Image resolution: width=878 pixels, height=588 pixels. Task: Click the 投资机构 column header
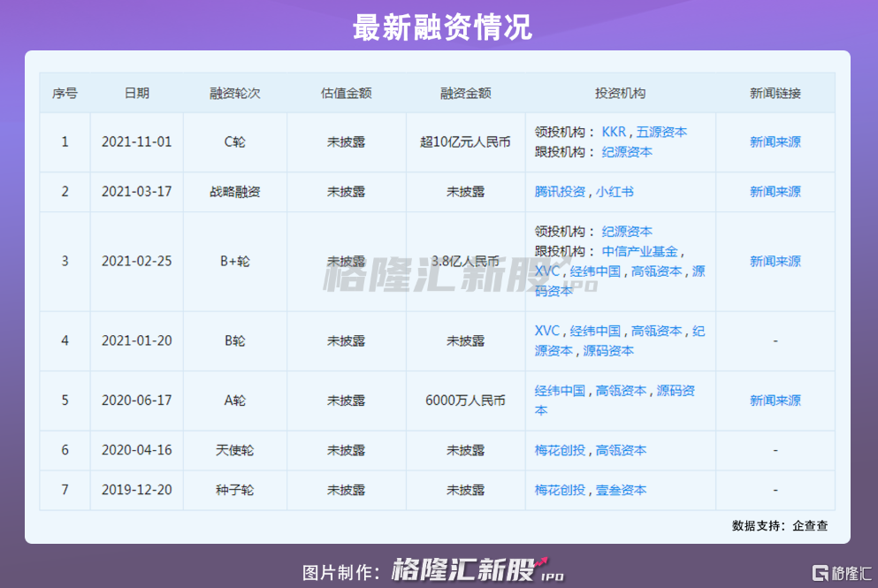tap(620, 93)
